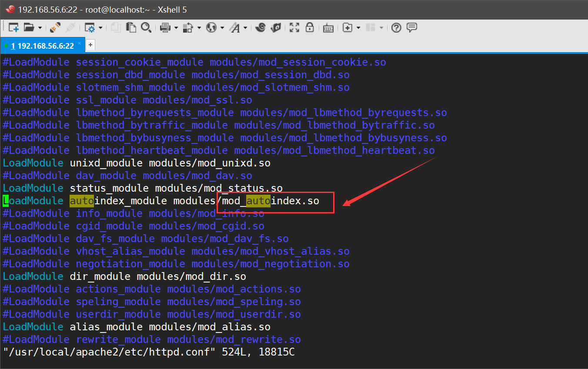Click the Disconnect plug icon
Viewport: 588px width, 369px height.
pyautogui.click(x=55, y=28)
